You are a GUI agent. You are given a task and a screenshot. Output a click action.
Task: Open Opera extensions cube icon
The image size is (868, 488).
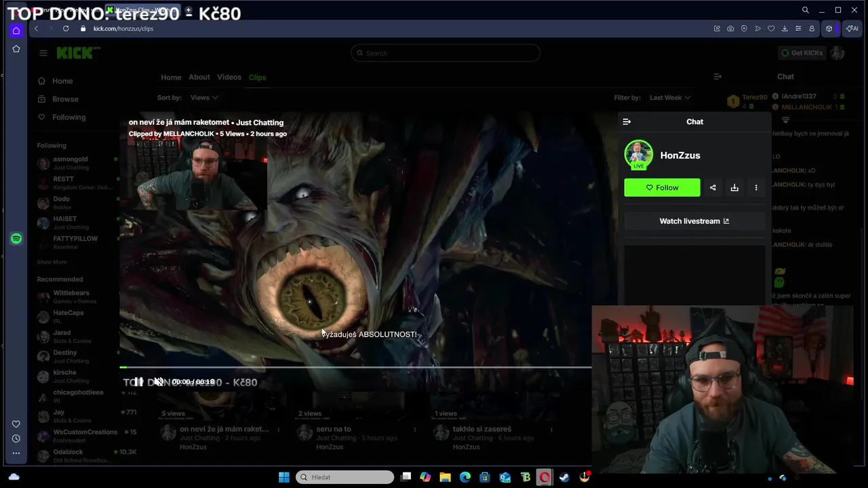click(829, 28)
